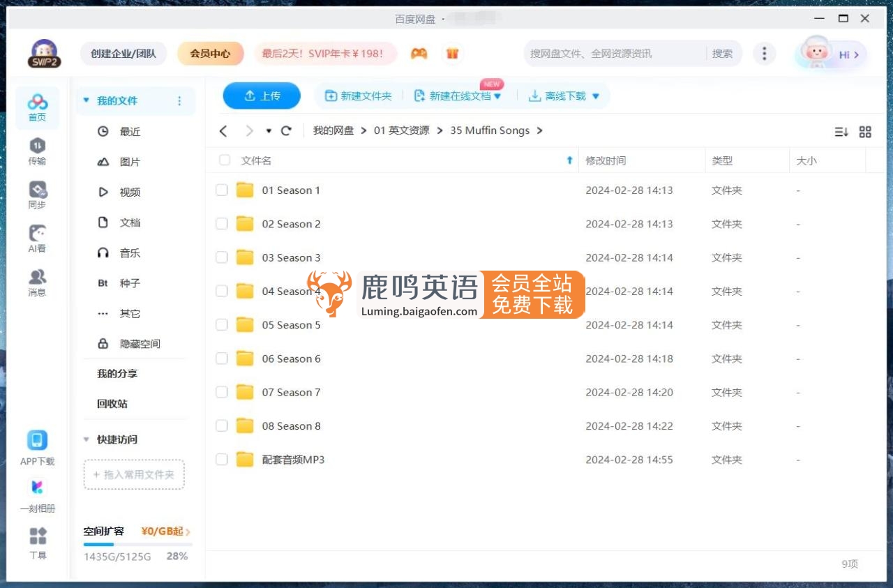Collapse the 我的文件 tree arrow
Image resolution: width=893 pixels, height=588 pixels.
click(x=87, y=101)
